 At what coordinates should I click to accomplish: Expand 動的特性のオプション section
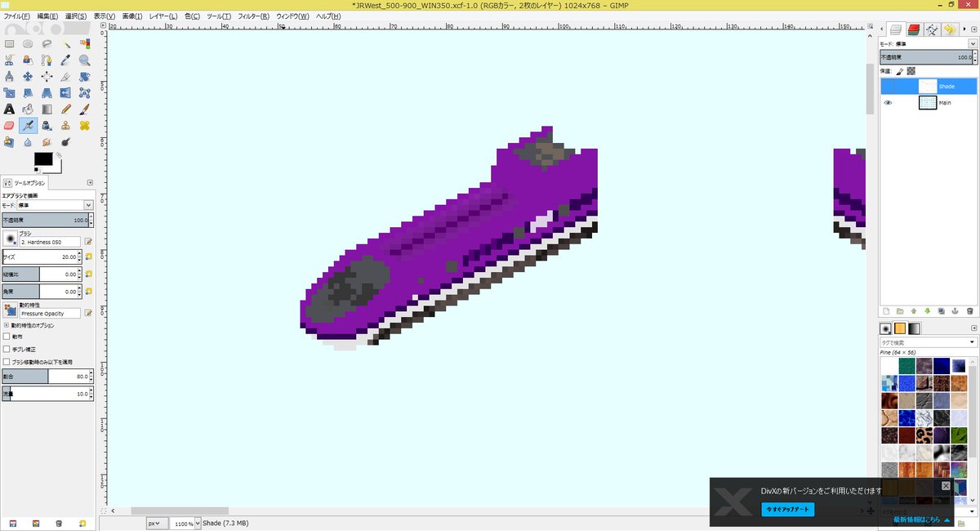pos(7,325)
